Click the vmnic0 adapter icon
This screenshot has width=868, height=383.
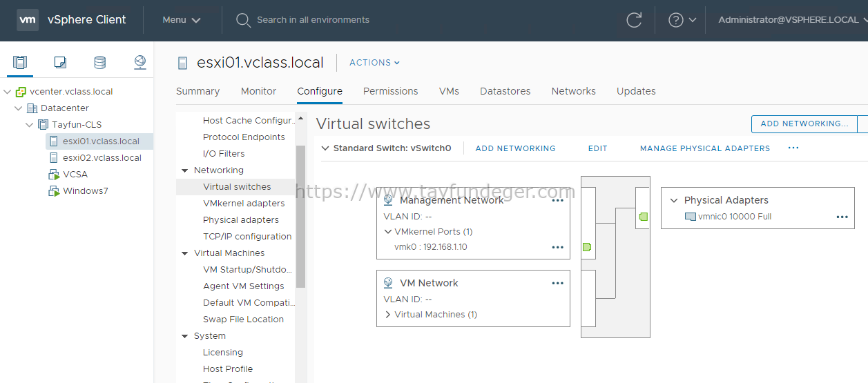[690, 217]
